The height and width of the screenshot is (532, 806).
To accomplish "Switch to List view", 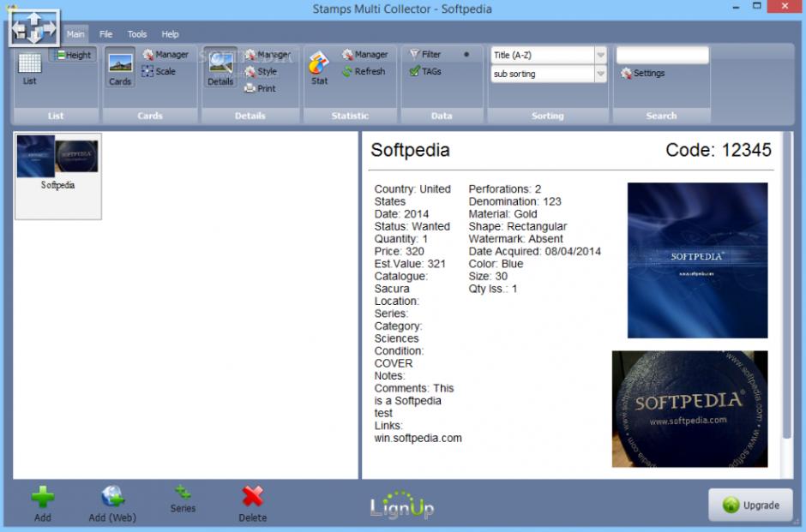I will click(x=29, y=69).
